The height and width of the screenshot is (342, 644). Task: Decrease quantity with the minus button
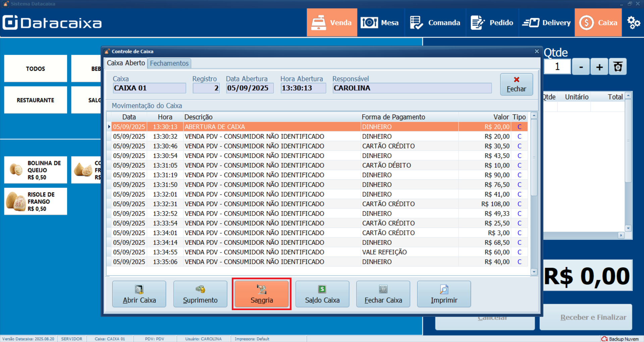coord(581,67)
